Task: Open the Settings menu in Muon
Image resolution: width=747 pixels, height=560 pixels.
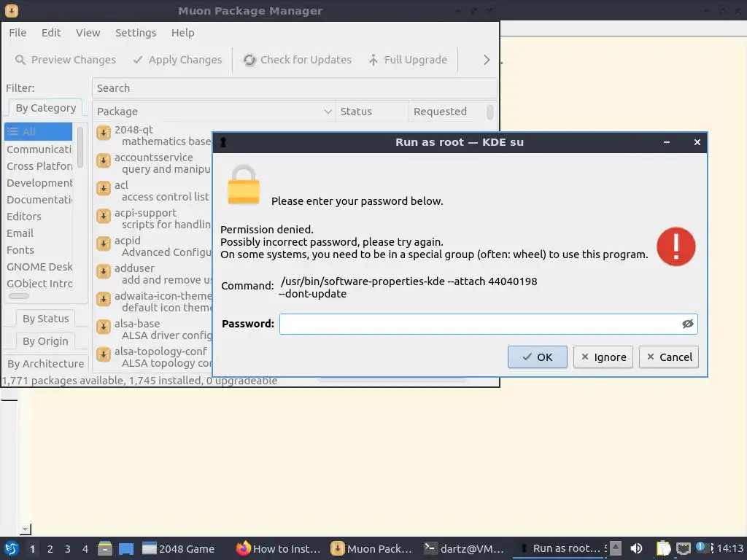Action: (136, 32)
